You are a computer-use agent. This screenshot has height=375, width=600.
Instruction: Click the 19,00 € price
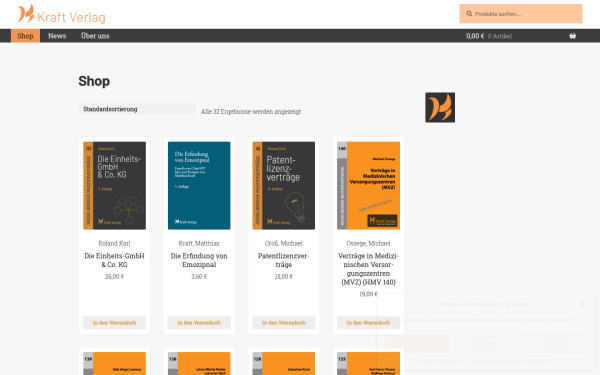pos(368,294)
